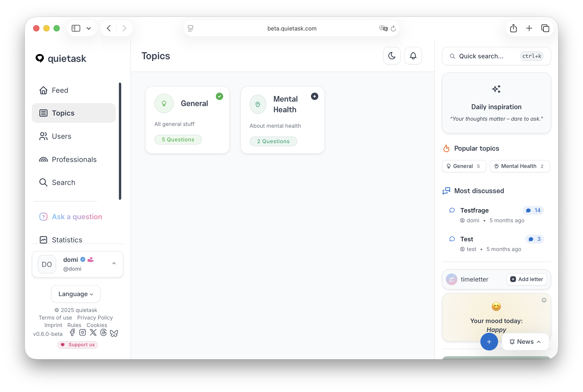Click the Bluesky butterfly icon
This screenshot has height=392, width=583.
pyautogui.click(x=114, y=333)
